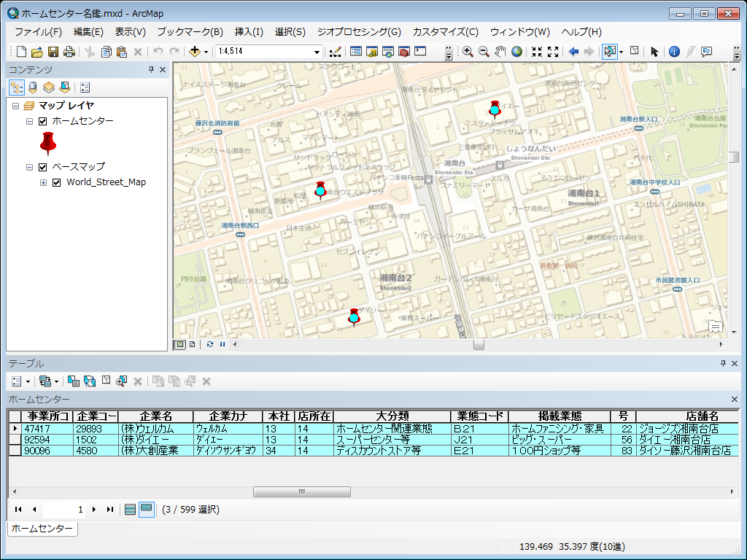The image size is (747, 560).
Task: Click the Fixed Zoom In icon
Action: point(537,52)
